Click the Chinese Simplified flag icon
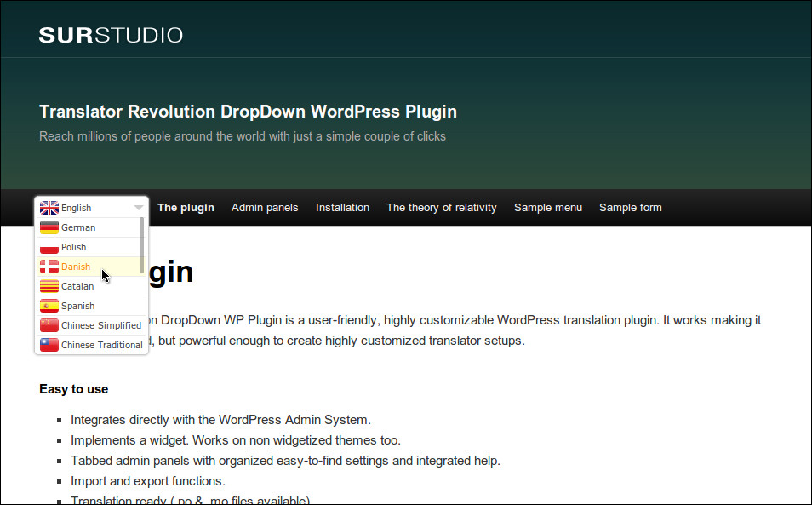This screenshot has height=505, width=812. tap(49, 325)
